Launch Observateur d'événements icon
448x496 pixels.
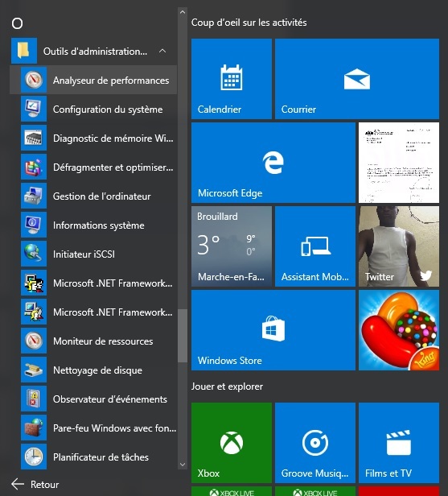click(x=34, y=399)
